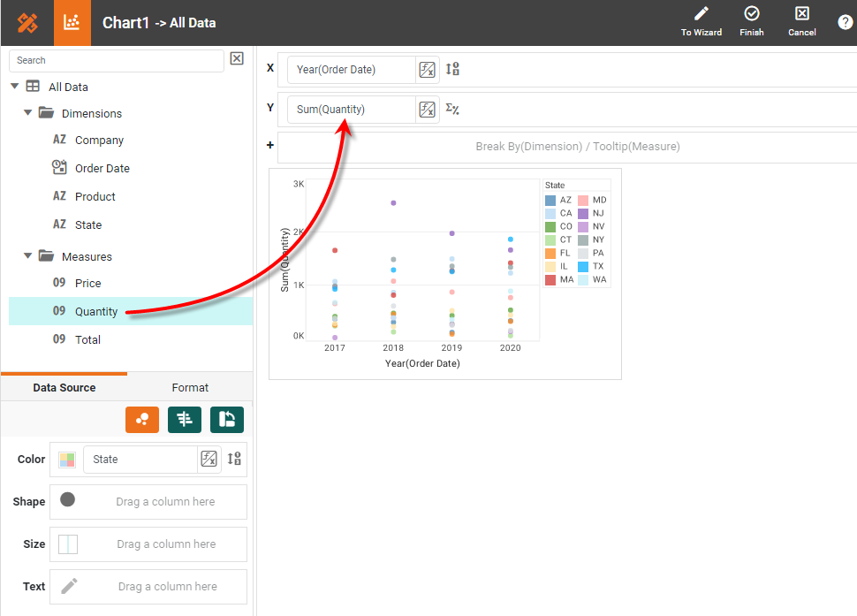Click the To Wizard button

(701, 22)
